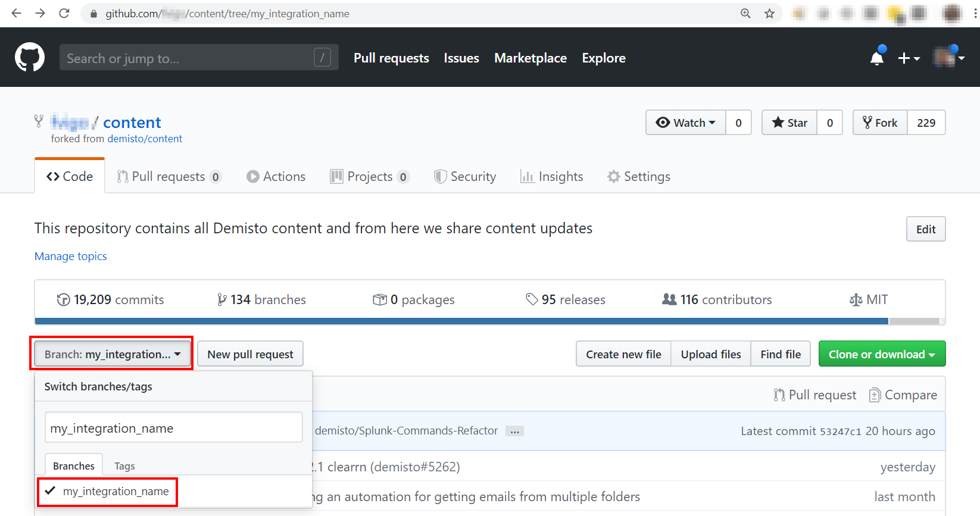Open the Insights tab
Image resolution: width=980 pixels, height=516 pixels.
click(551, 177)
